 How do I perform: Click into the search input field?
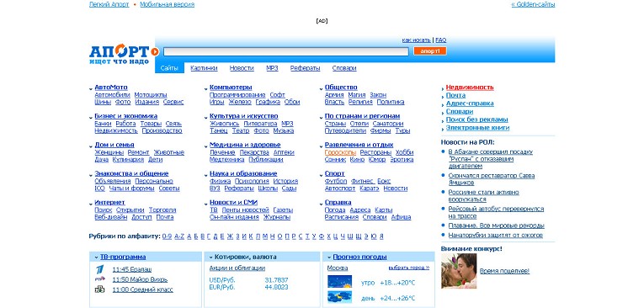coord(286,51)
